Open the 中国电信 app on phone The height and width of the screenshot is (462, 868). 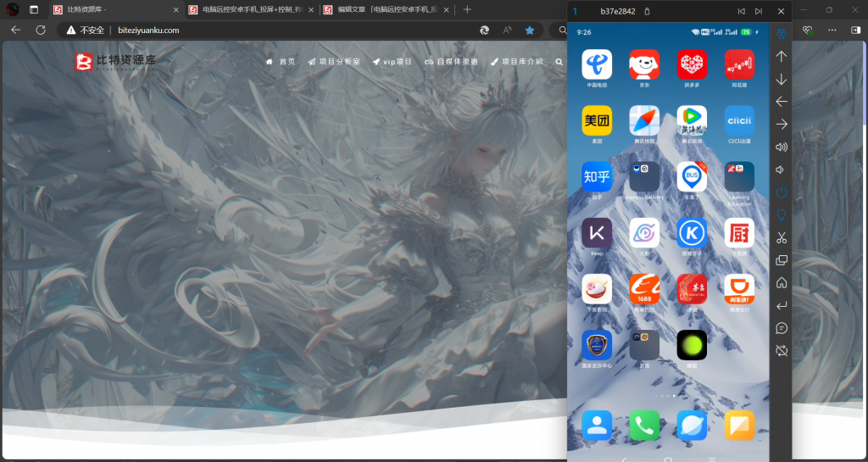pos(597,64)
